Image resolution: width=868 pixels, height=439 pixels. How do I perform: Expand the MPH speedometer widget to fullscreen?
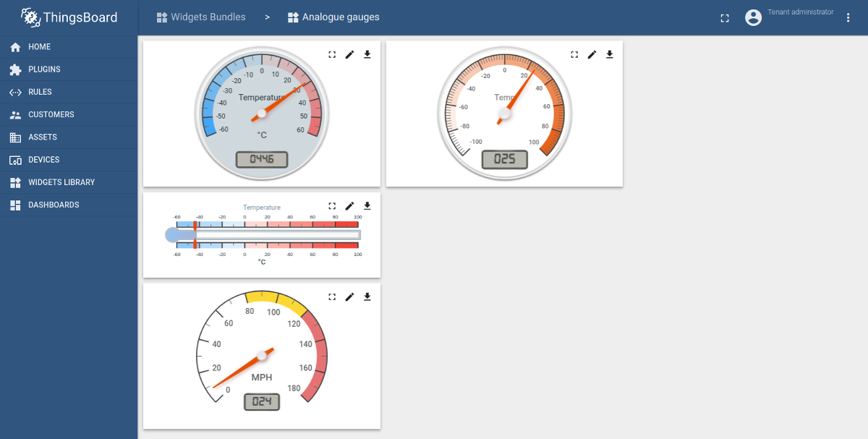[332, 297]
